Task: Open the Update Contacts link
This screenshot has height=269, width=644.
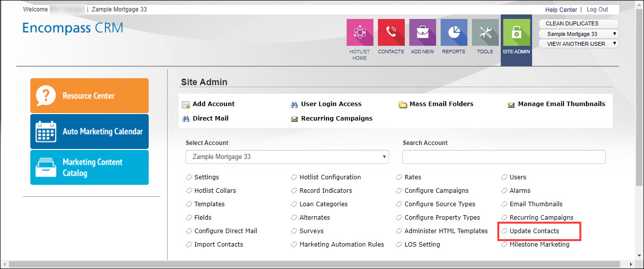Action: pyautogui.click(x=534, y=231)
